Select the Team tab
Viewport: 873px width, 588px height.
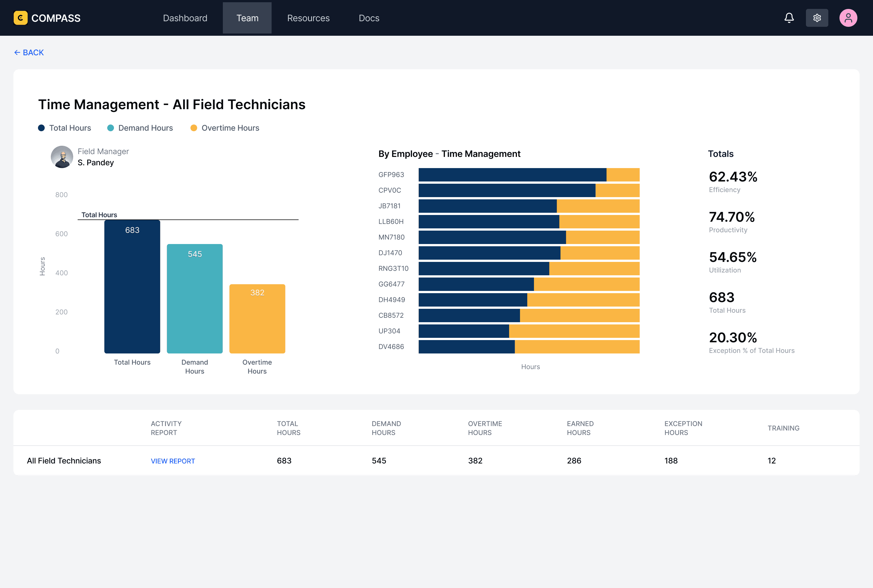tap(247, 18)
